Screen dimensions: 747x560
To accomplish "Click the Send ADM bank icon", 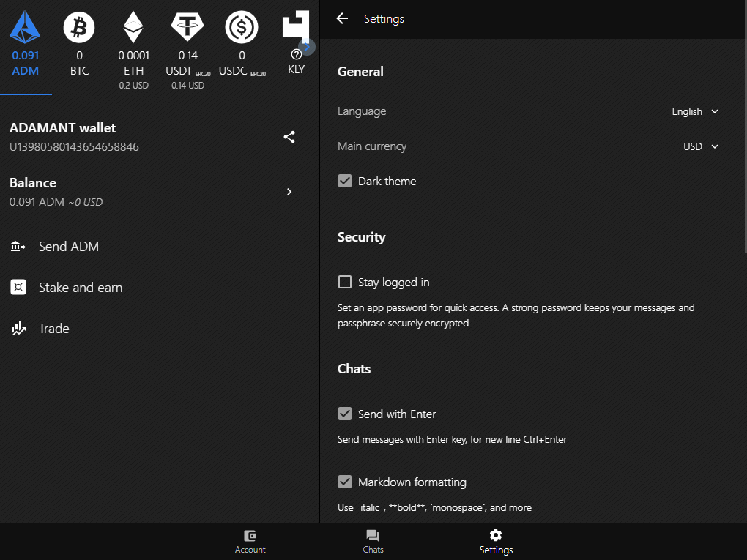I will (x=18, y=246).
